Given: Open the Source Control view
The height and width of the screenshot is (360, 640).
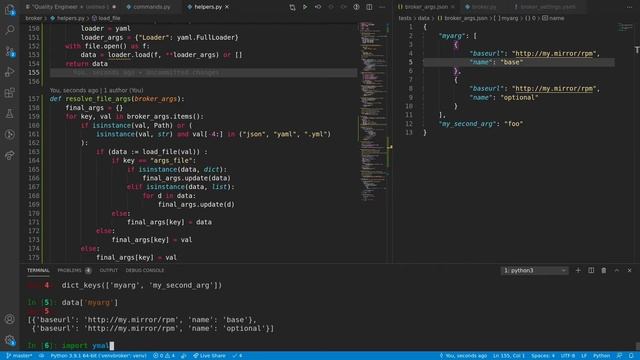Looking at the screenshot, I should click(x=10, y=51).
